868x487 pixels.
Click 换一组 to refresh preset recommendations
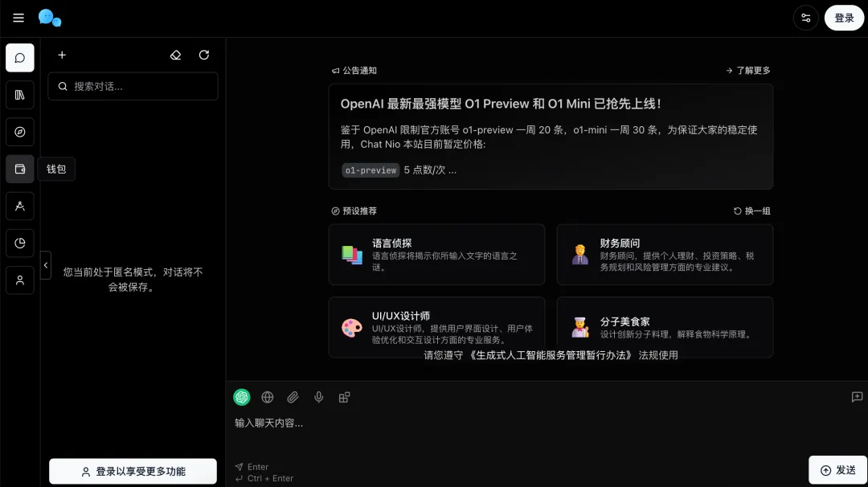pyautogui.click(x=754, y=211)
